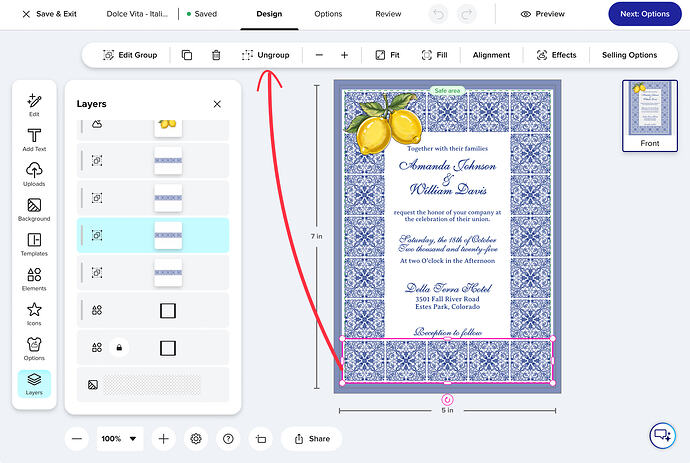Decrease size with toolbar minus
Screen dimensions: 690x463
point(319,55)
